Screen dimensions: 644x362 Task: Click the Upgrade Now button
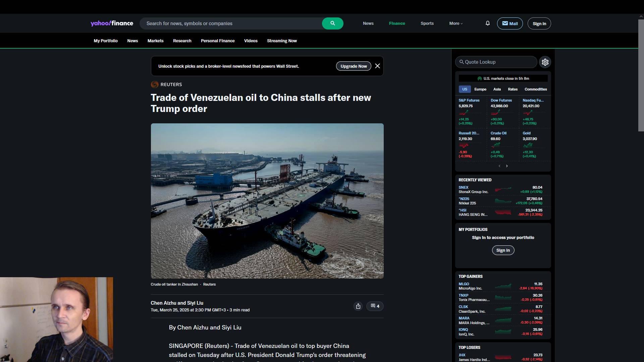[x=354, y=66]
